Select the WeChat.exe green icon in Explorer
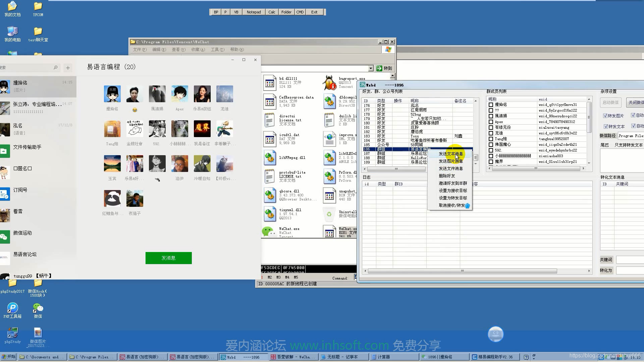Screen dimensions: 644x362 (x=268, y=232)
